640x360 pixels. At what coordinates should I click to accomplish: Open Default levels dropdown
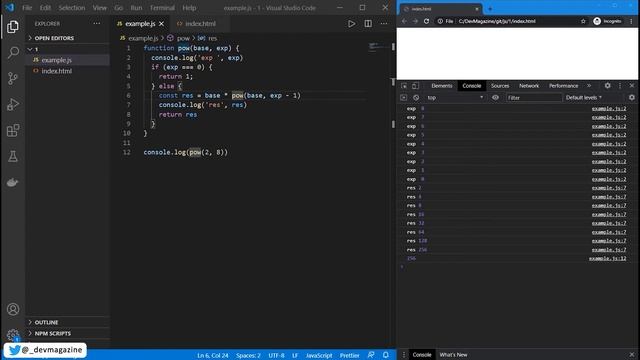pos(584,98)
